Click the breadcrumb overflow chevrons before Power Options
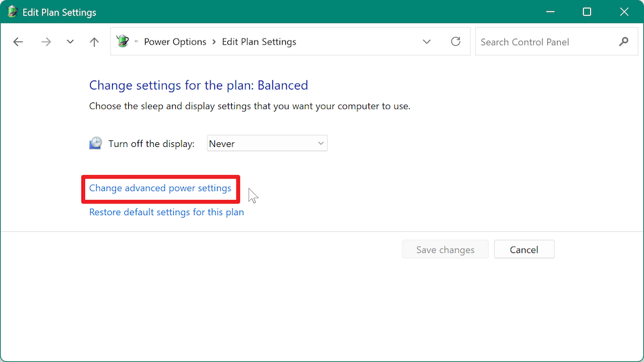The image size is (644, 362). coord(136,42)
